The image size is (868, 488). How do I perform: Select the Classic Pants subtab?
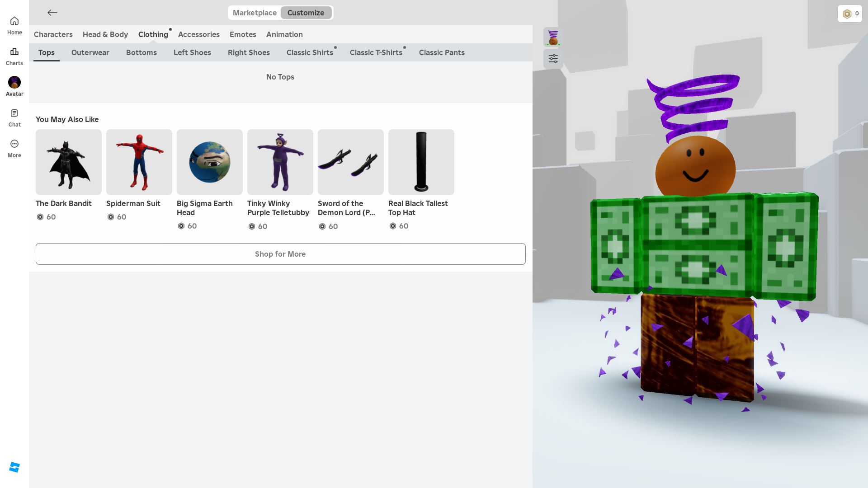coord(441,52)
